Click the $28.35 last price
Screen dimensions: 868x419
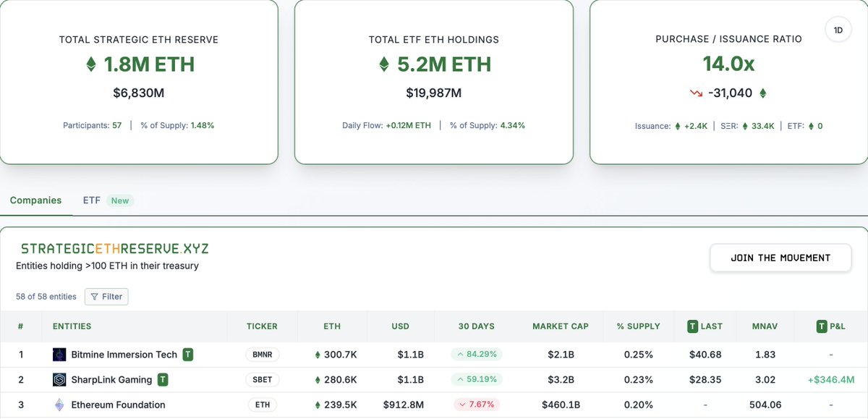click(x=705, y=380)
